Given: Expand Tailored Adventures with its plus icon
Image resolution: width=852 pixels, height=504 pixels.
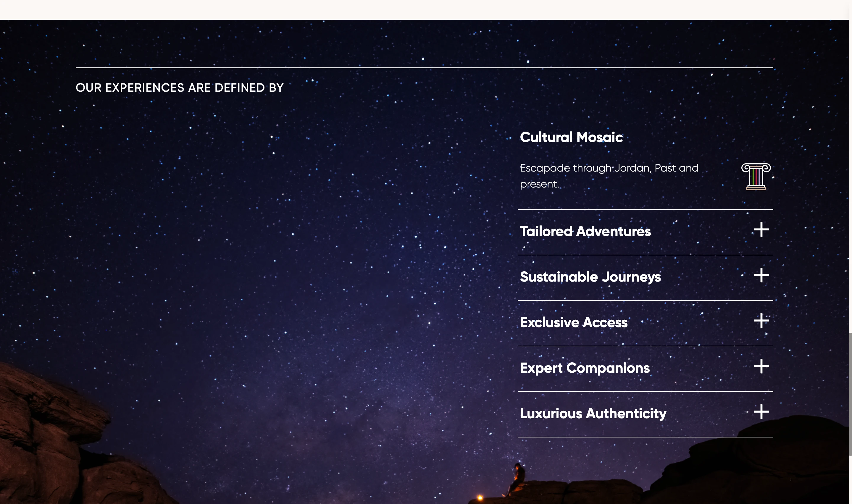Looking at the screenshot, I should click(761, 230).
